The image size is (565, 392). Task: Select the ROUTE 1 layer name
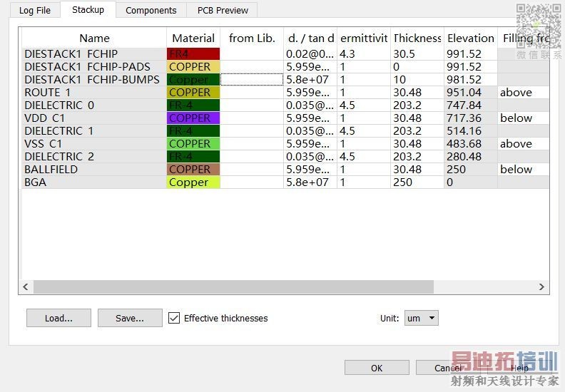47,93
